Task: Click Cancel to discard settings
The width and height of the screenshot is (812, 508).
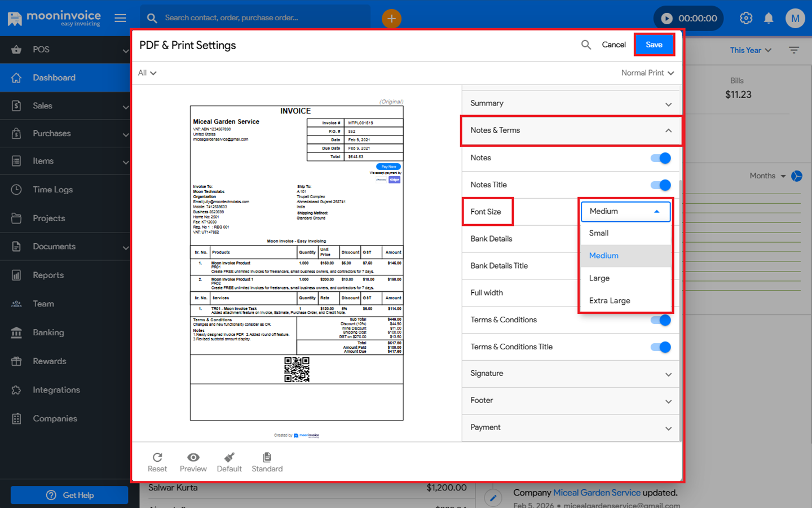Action: tap(614, 45)
